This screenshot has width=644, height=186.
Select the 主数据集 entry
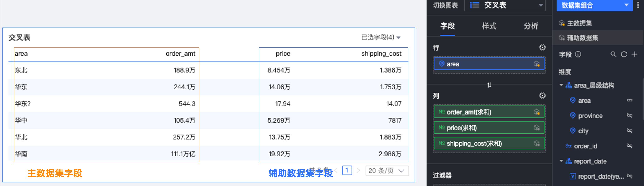[x=598, y=23]
